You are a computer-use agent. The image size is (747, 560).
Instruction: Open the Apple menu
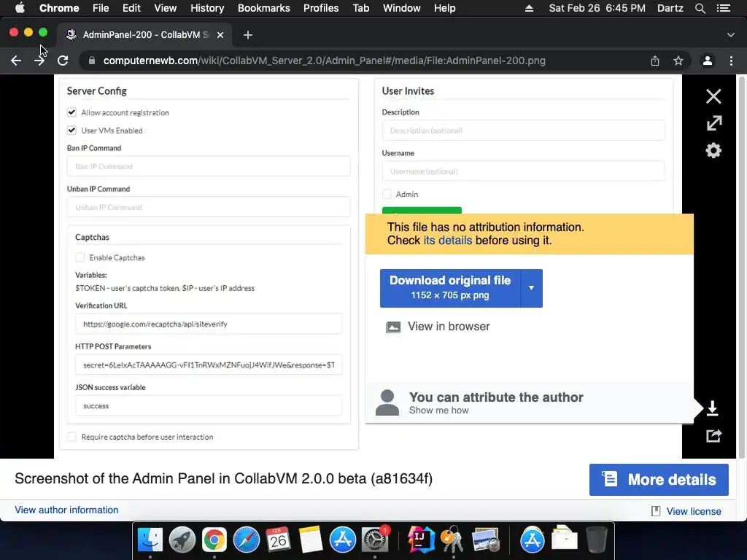coord(20,8)
